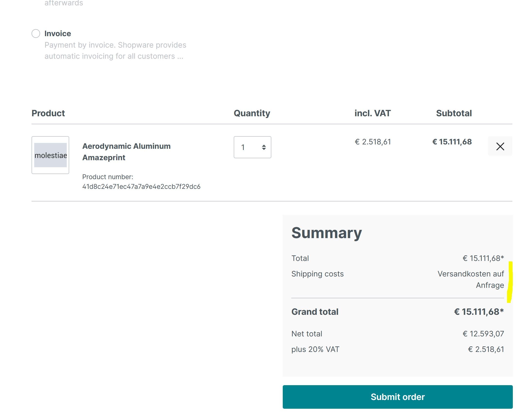Click the Grand total amount € 15.111,68*
The height and width of the screenshot is (416, 532).
point(479,312)
